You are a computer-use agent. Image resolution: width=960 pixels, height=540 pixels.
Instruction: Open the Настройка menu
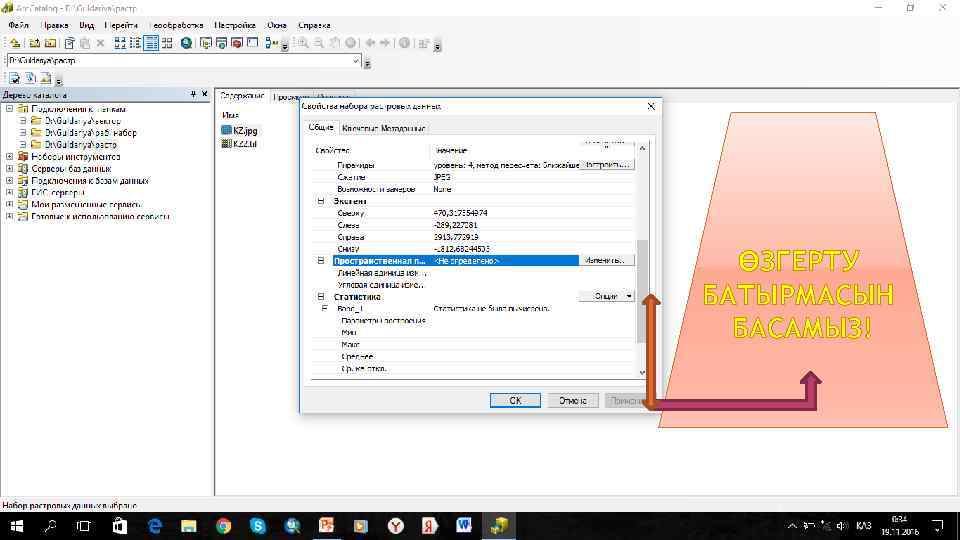(235, 25)
